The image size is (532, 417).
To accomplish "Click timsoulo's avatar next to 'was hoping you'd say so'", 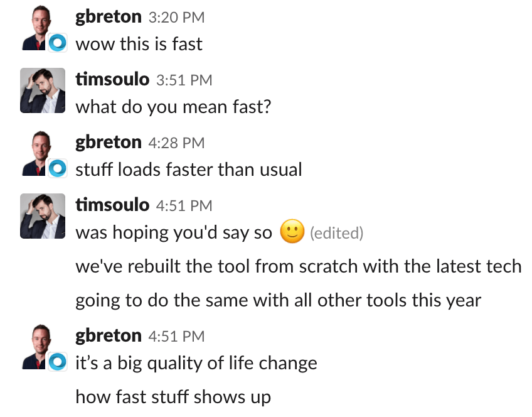I will [42, 216].
